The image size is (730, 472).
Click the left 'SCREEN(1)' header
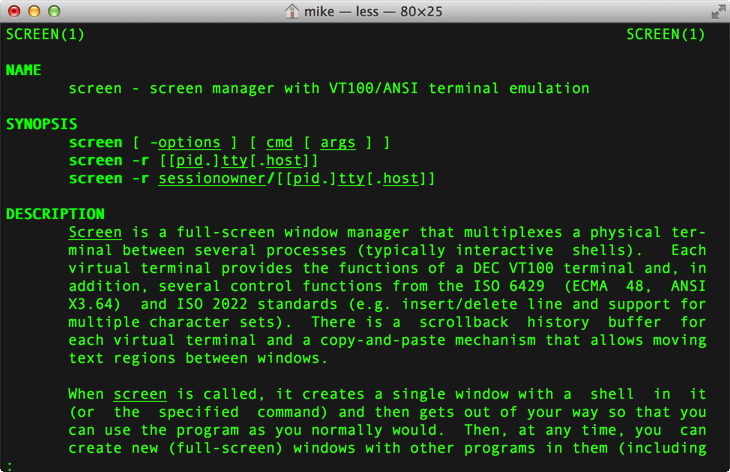(45, 34)
